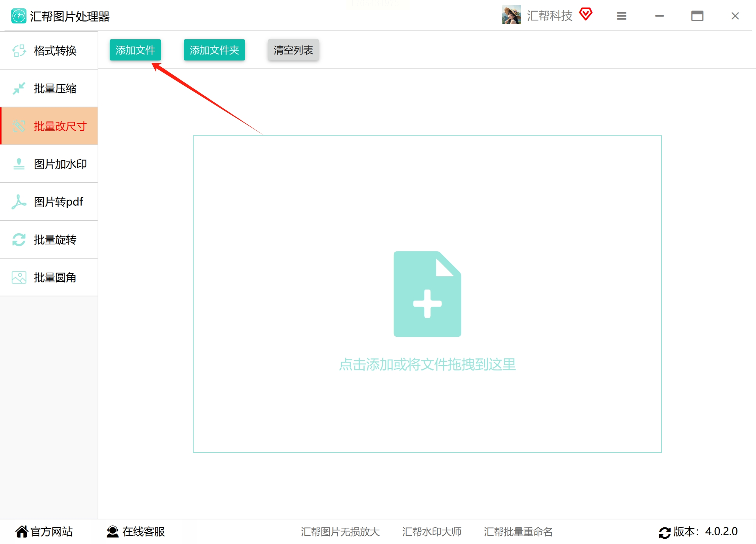This screenshot has width=756, height=544.
Task: Click the format conversion icon in sidebar
Action: [x=19, y=50]
